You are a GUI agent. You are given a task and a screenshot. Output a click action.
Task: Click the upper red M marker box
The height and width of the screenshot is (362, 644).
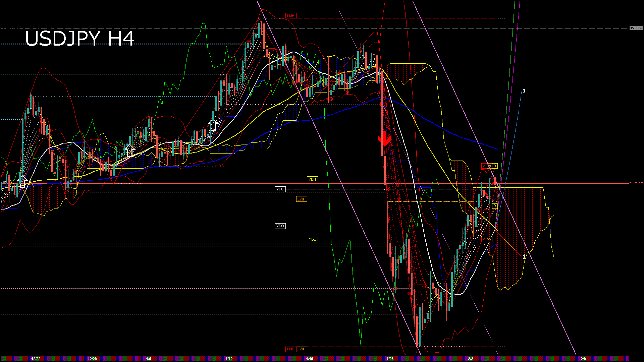pyautogui.click(x=484, y=166)
